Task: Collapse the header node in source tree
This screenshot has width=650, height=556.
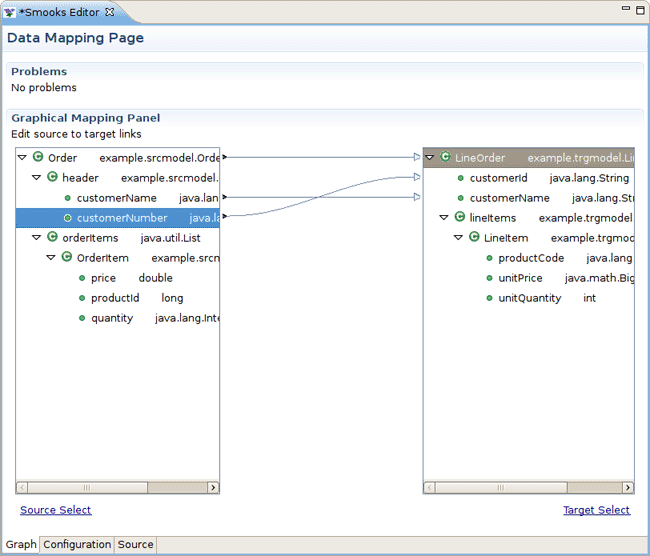Action: coord(37,178)
